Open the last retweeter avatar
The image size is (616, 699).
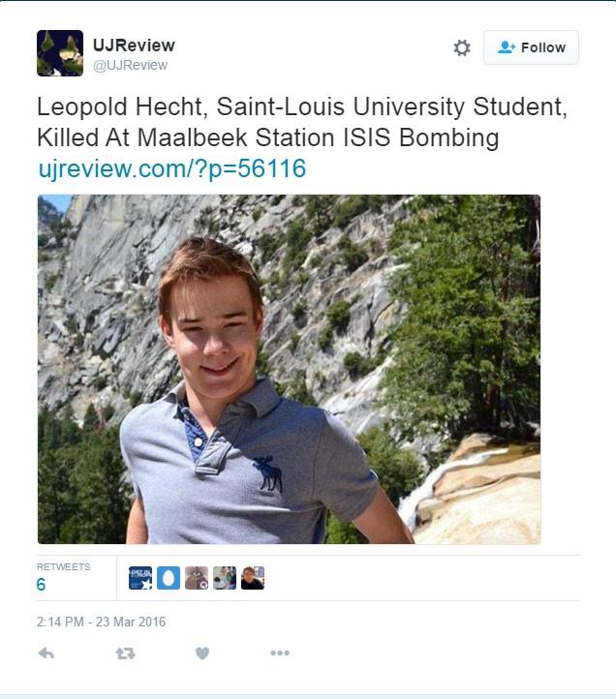coord(253,578)
